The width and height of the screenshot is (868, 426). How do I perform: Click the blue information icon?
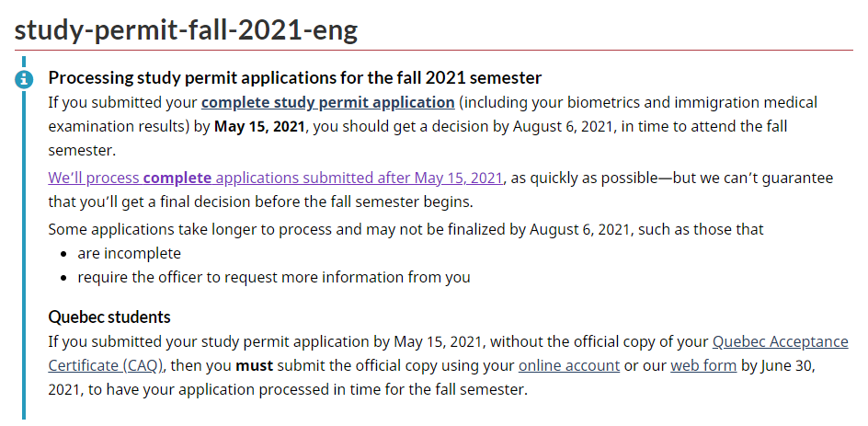click(24, 79)
